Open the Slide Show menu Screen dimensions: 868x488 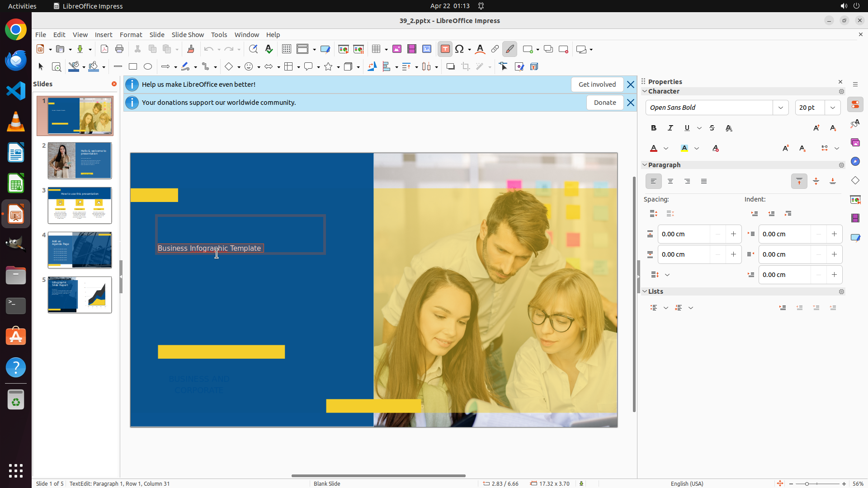tap(188, 35)
